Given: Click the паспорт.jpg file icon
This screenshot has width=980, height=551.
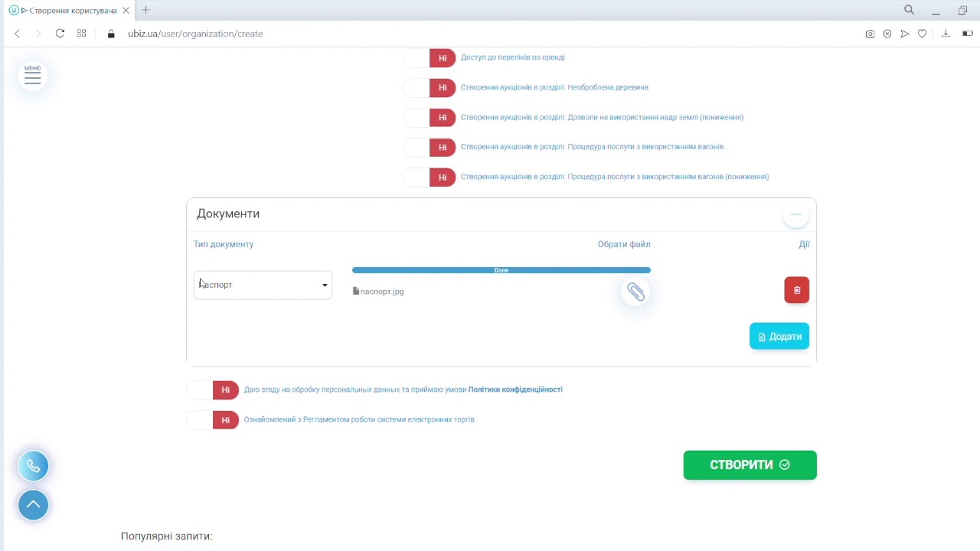Looking at the screenshot, I should click(355, 292).
